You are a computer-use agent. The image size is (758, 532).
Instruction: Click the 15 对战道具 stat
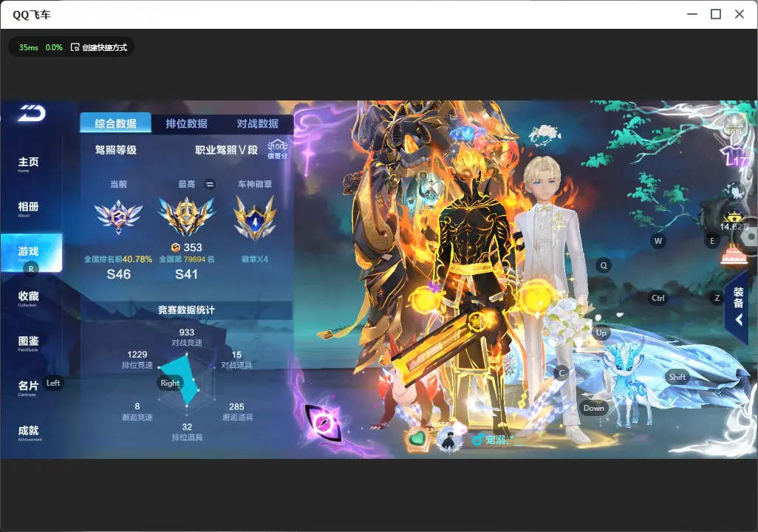tap(236, 359)
